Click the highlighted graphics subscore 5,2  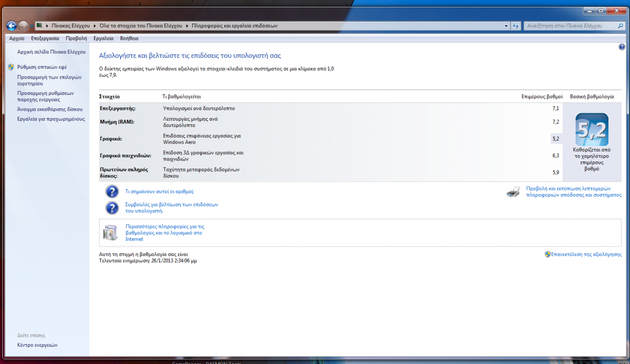click(556, 139)
